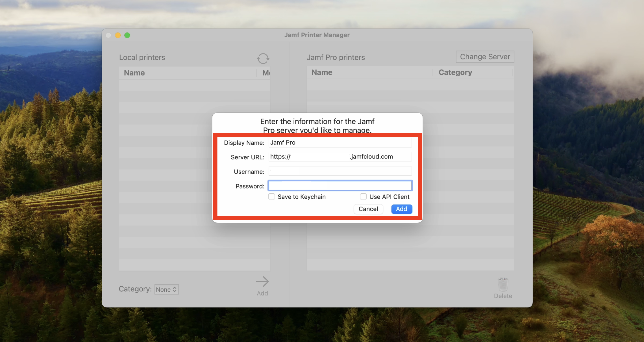Tick the Use API Client checkbox

tap(363, 197)
